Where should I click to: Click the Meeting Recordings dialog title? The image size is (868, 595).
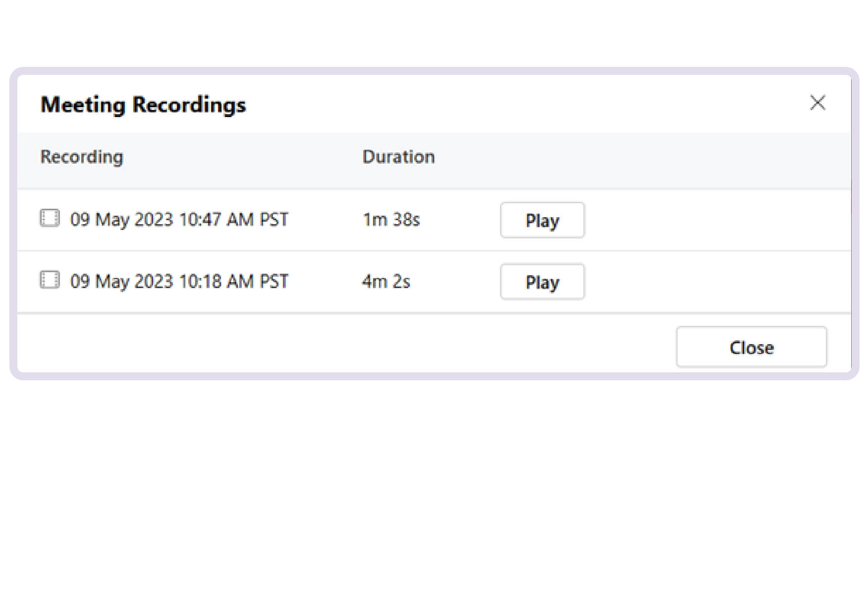point(143,104)
